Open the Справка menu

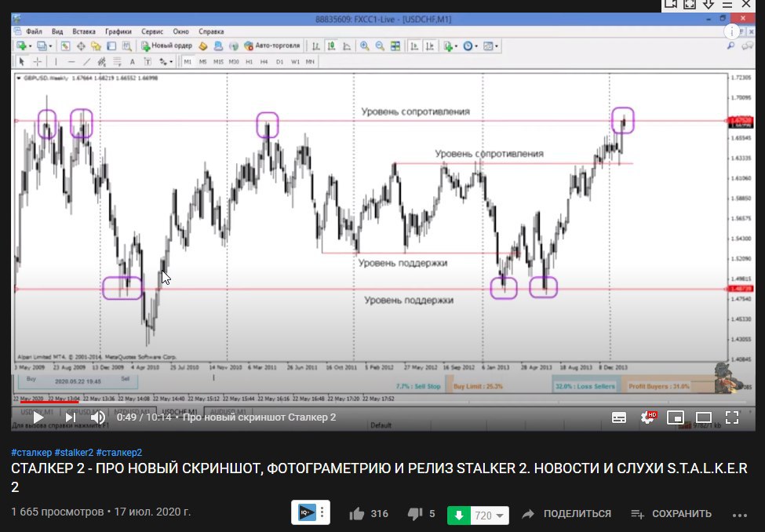coord(211,31)
